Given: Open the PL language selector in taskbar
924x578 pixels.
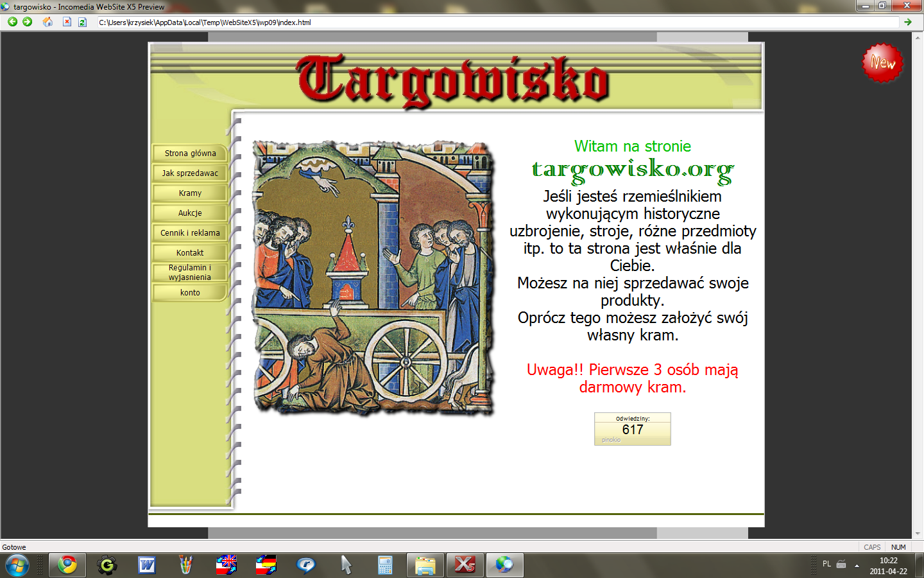Looking at the screenshot, I should pos(826,564).
